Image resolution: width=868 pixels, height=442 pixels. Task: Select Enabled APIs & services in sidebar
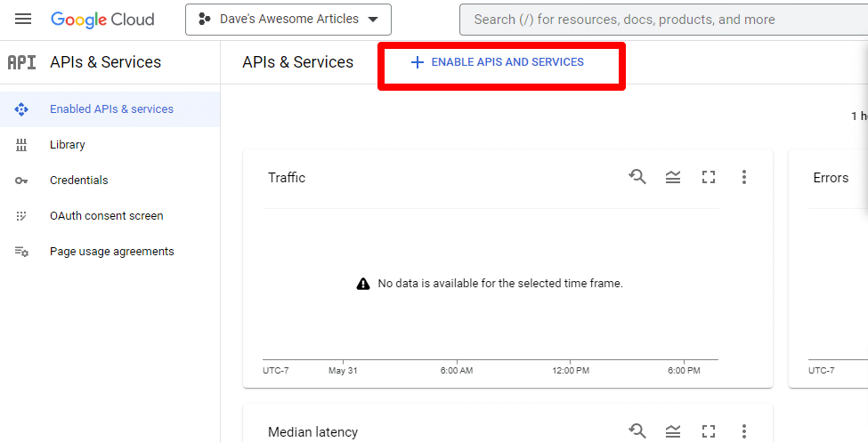[x=110, y=109]
